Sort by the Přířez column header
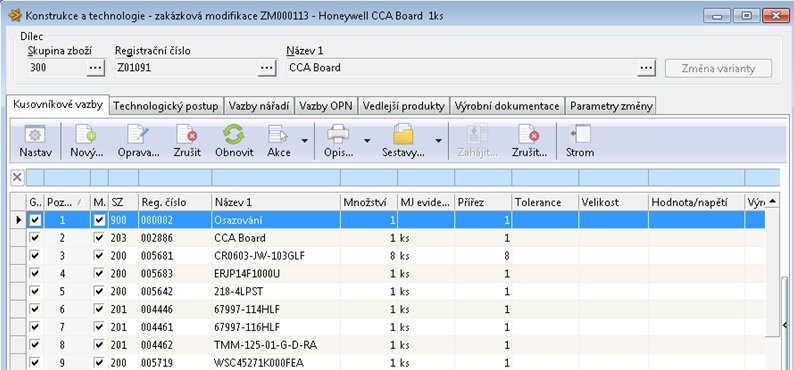Viewport: 794px width, 370px height. (x=483, y=202)
